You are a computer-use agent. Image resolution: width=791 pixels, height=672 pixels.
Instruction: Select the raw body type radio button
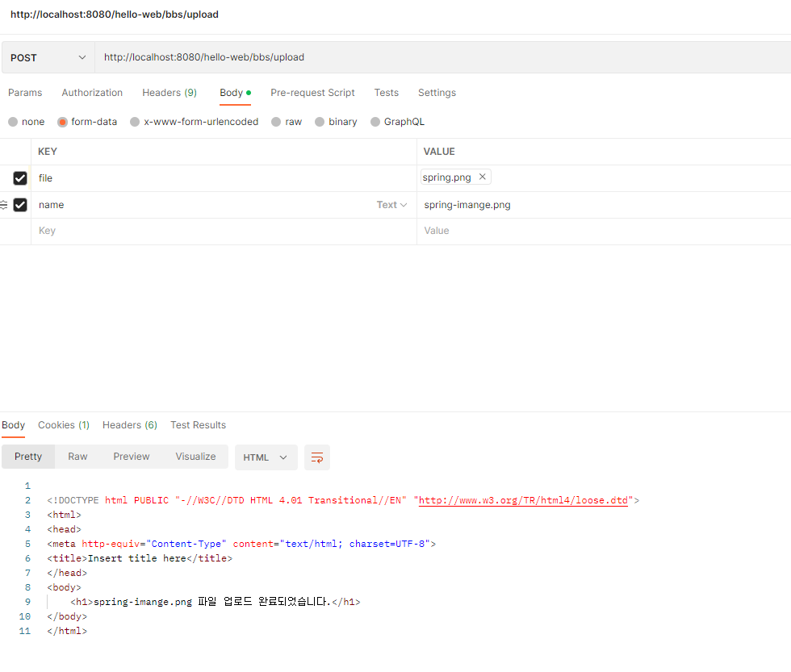pyautogui.click(x=276, y=122)
